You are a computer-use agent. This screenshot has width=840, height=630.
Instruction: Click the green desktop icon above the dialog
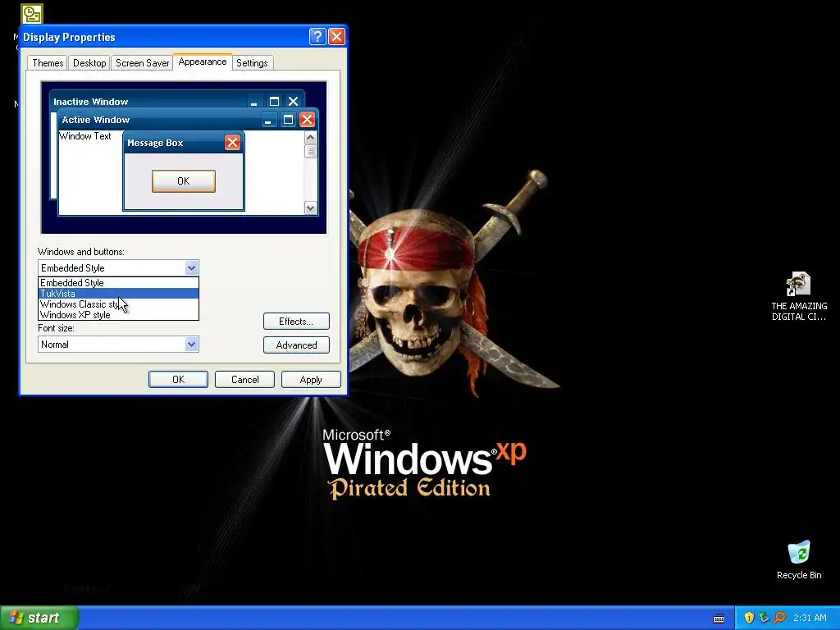tap(32, 14)
